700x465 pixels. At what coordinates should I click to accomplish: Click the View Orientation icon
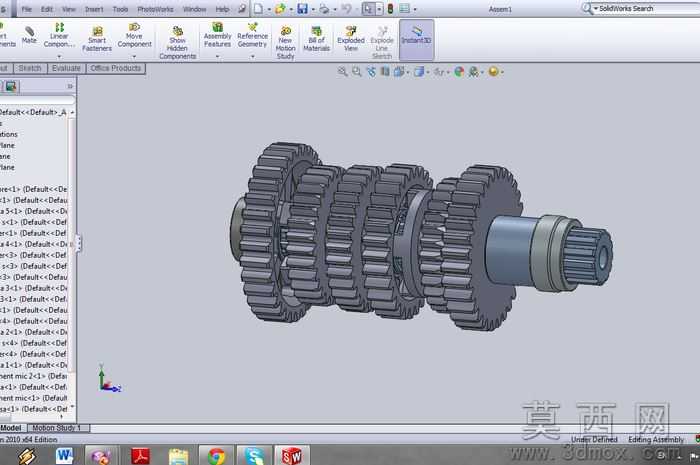pos(399,71)
